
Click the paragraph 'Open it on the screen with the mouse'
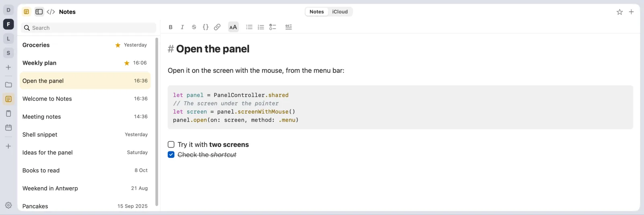256,70
